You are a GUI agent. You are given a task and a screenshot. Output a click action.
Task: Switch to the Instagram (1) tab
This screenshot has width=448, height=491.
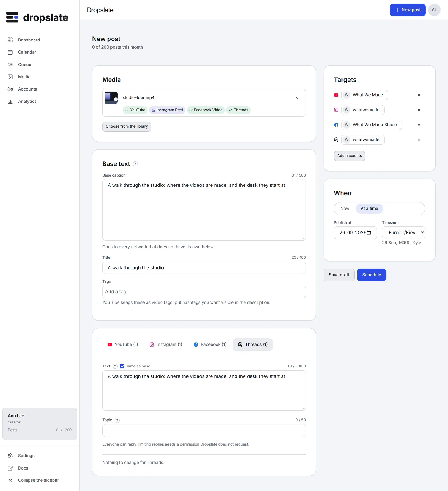coord(166,345)
